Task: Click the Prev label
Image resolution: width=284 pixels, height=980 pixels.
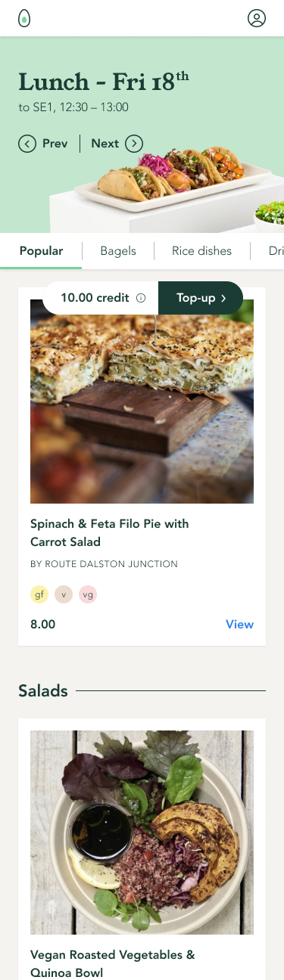Action: (x=55, y=144)
